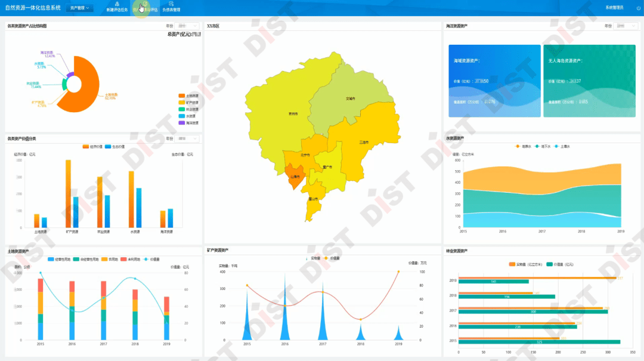This screenshot has width=644, height=361.
Task: Click 土地资源 orange swatch in pie legend
Action: (181, 96)
